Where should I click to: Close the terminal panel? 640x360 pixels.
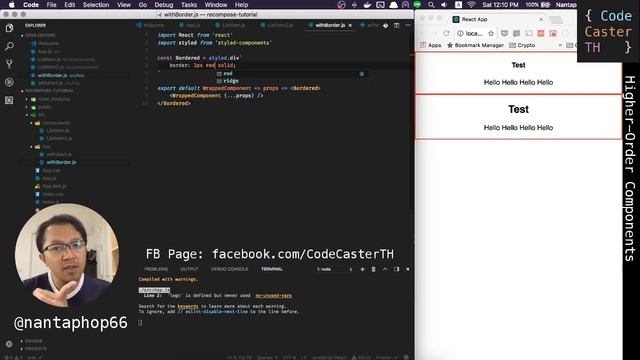pos(407,269)
